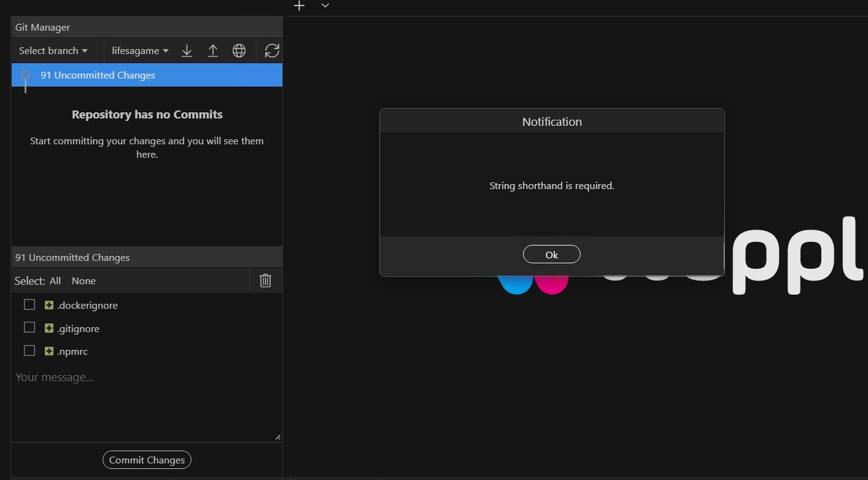
Task: Click the push (upload arrow) icon
Action: coord(213,51)
